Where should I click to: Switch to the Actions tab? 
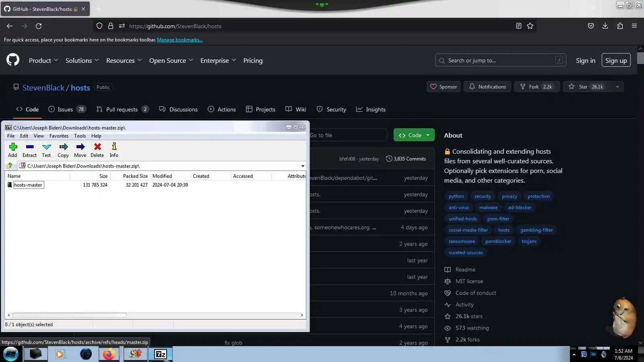pos(222,109)
